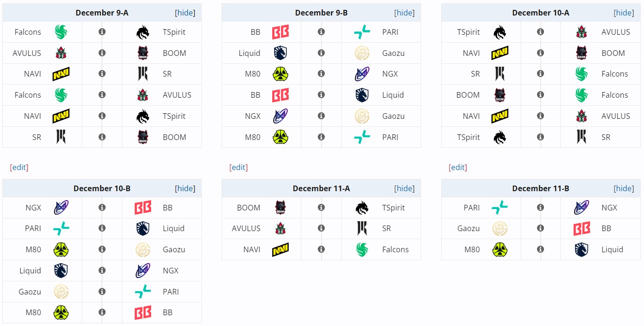Collapse the December 9-A match table
This screenshot has height=326, width=644.
pyautogui.click(x=185, y=13)
